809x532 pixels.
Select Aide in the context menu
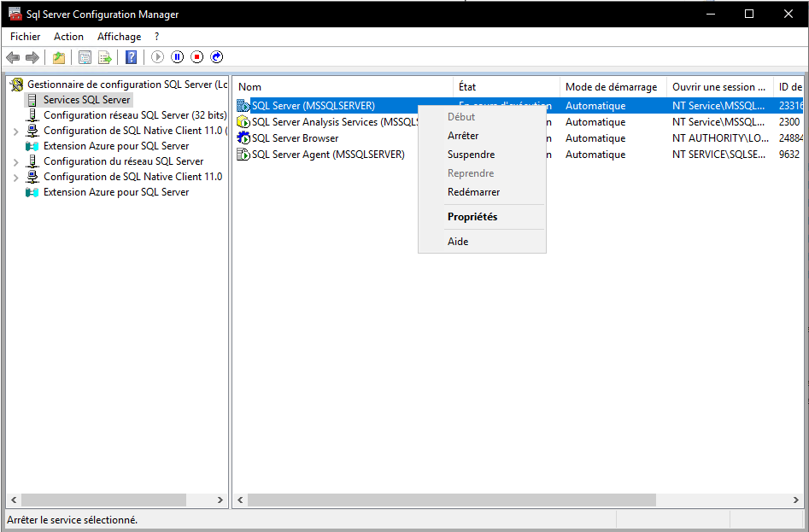tap(482, 242)
